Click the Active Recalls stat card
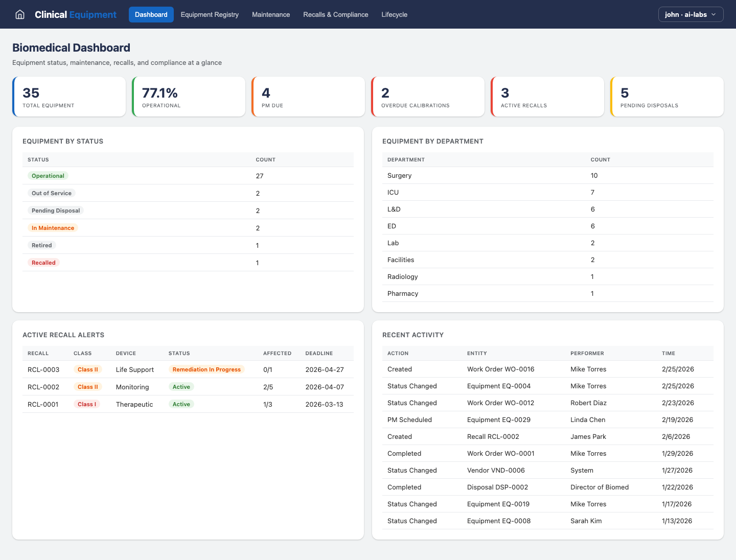Image resolution: width=736 pixels, height=560 pixels. click(x=547, y=97)
